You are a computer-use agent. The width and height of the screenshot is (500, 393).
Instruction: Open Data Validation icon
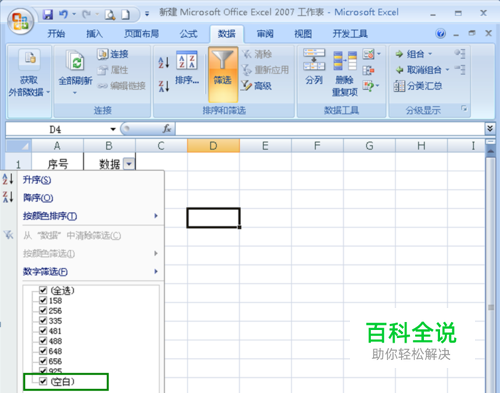click(369, 54)
